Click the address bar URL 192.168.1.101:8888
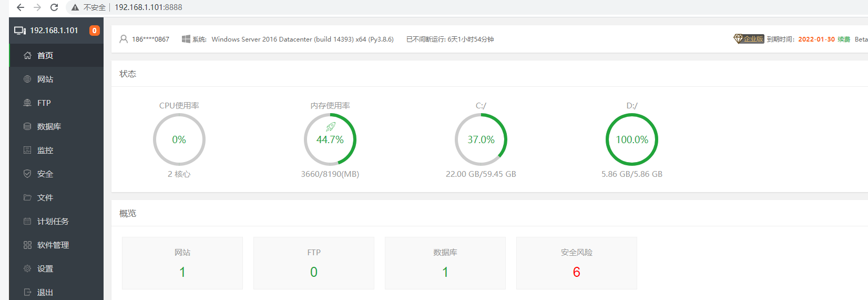The image size is (868, 300). coord(148,7)
